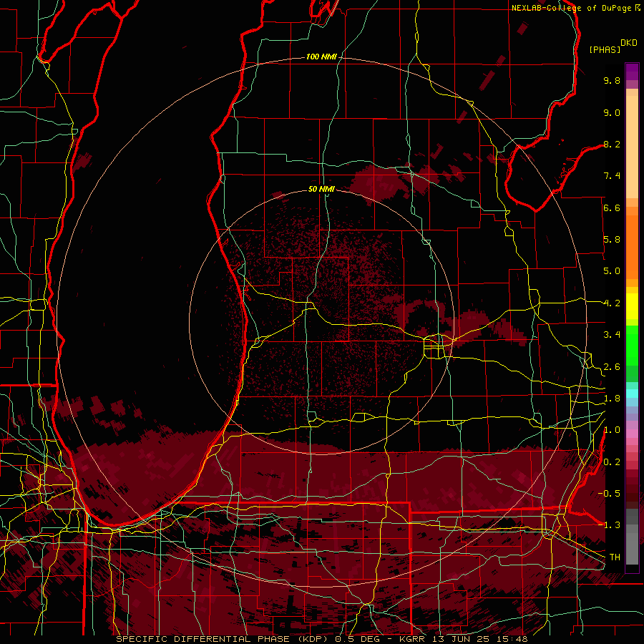Image resolution: width=644 pixels, height=644 pixels.
Task: Select the 3.4 value on the color scale
Action: click(612, 335)
